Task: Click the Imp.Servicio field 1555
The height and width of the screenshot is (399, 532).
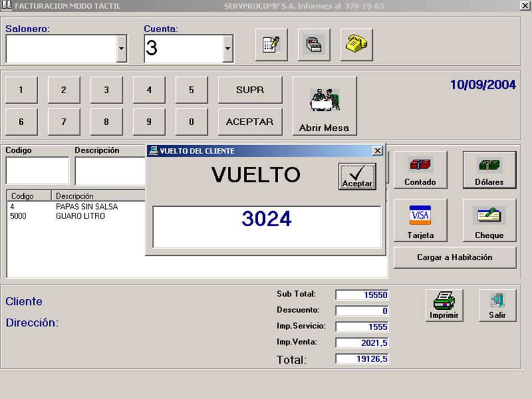Action: 362,327
